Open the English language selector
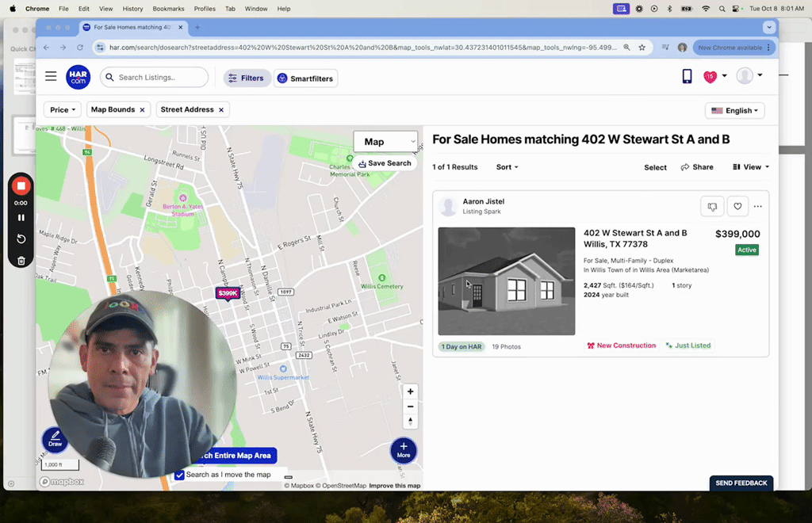 [x=734, y=110]
